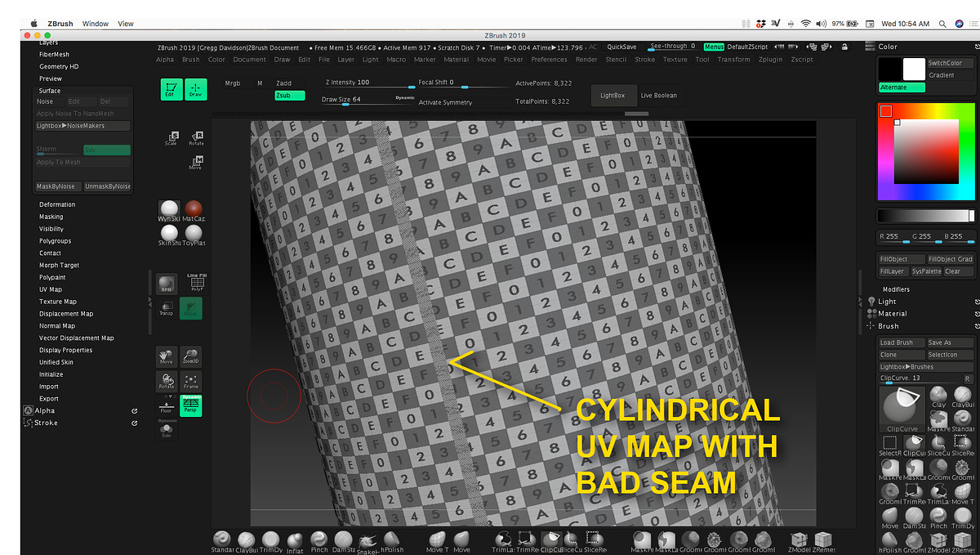Select the Scale transform icon
This screenshot has height=555, width=980.
(x=171, y=138)
